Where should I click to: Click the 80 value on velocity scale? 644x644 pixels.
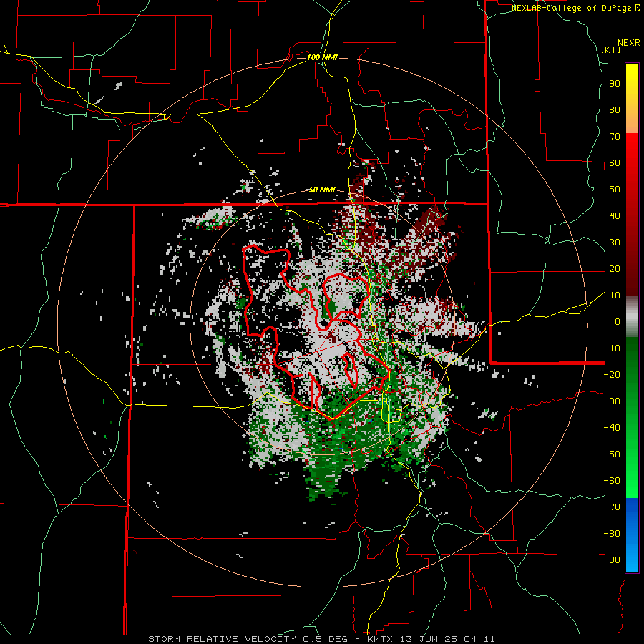[615, 109]
